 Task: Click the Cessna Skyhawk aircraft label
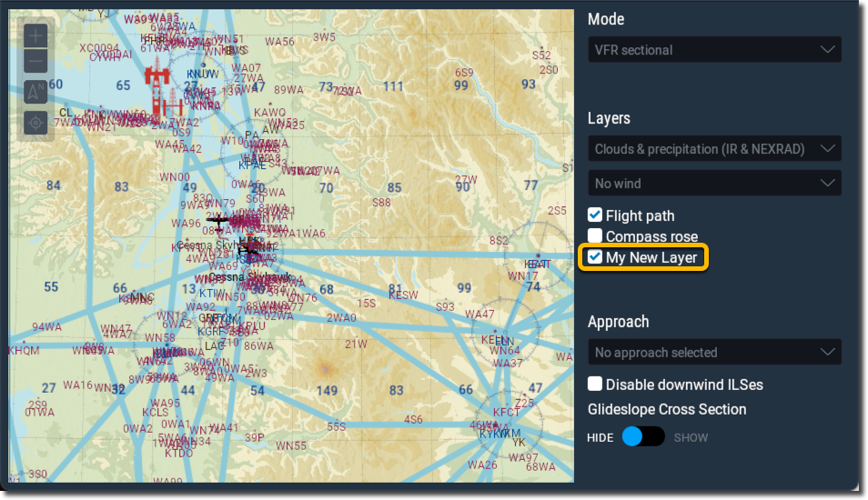click(250, 276)
